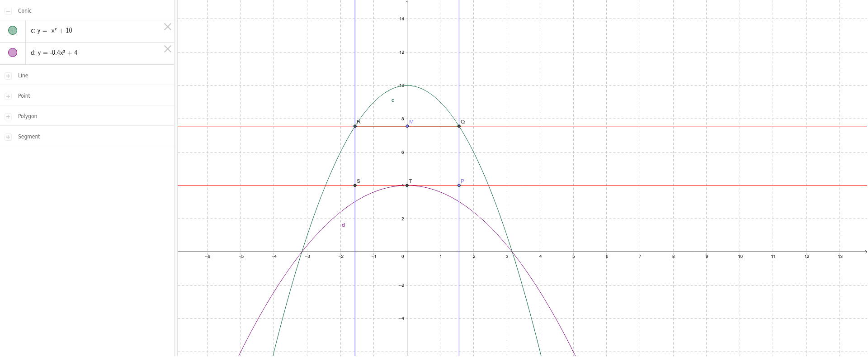Select point Q on the parabola

coord(459,126)
